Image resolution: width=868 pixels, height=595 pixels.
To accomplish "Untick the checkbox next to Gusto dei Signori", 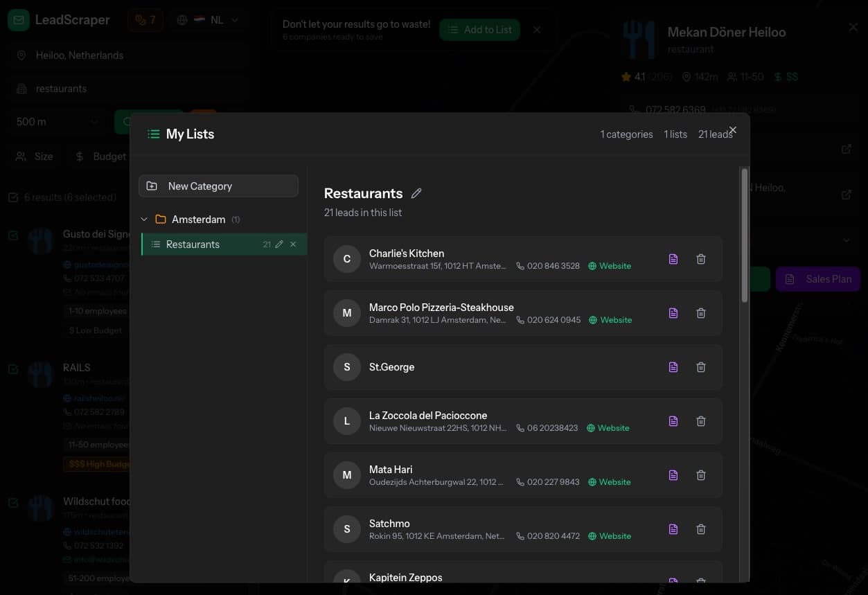I will 12,234.
